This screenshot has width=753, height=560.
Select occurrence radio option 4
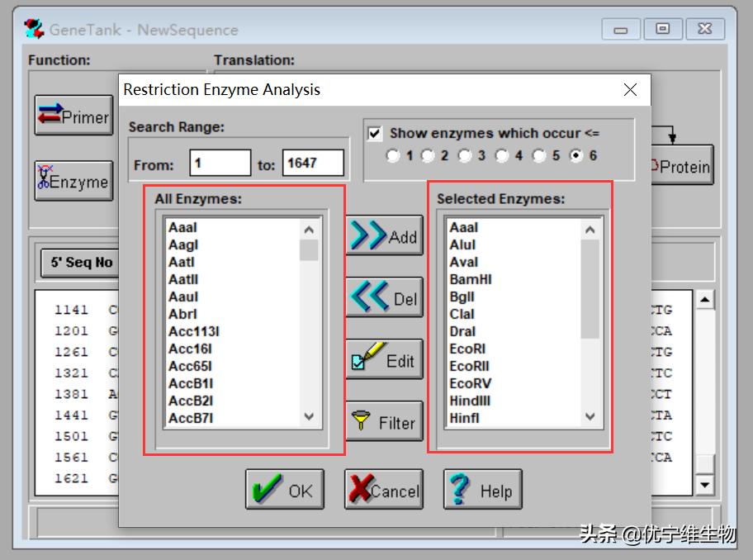click(x=502, y=155)
